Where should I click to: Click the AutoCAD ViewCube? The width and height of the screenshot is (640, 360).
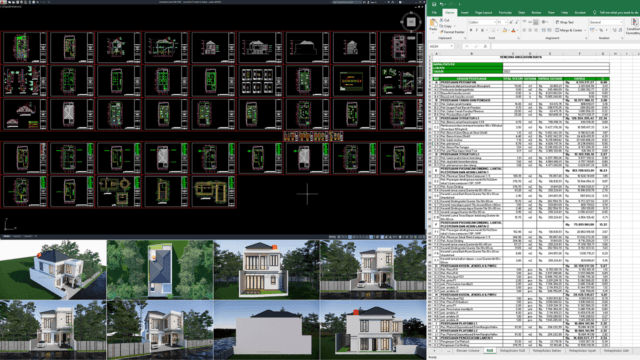(x=411, y=22)
